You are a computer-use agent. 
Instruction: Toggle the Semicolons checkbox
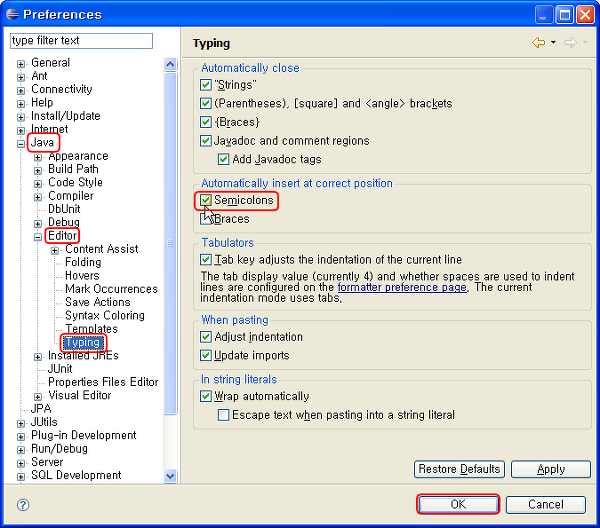pos(205,200)
